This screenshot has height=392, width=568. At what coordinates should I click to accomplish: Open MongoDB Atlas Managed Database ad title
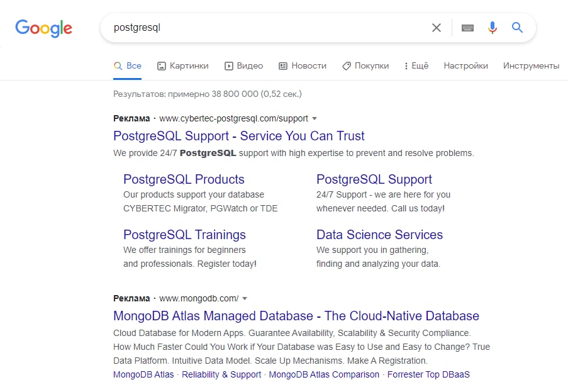pos(296,316)
